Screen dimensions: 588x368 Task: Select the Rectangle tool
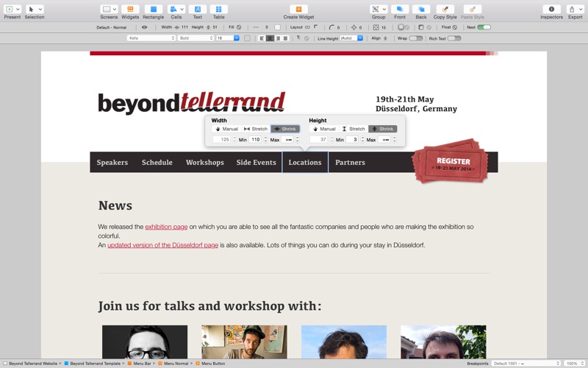(x=154, y=9)
